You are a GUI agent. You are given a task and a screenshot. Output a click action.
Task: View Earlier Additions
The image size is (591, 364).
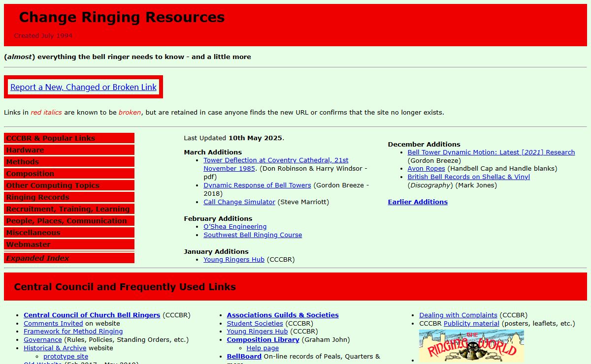click(x=418, y=202)
